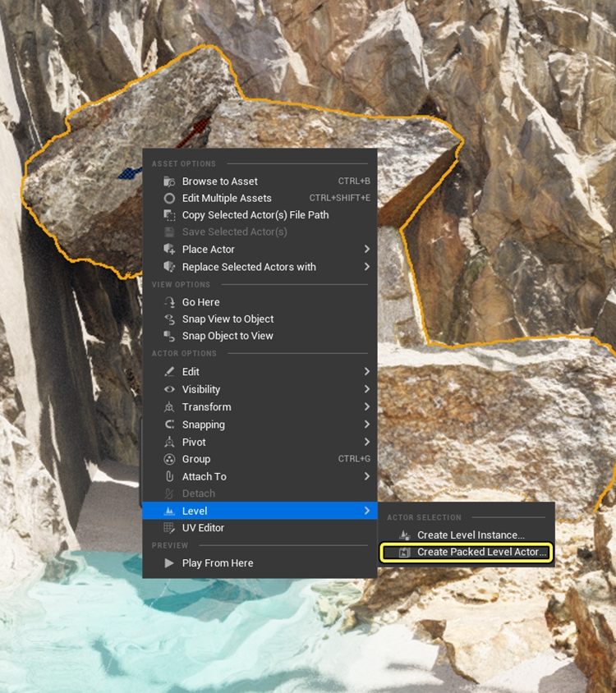
Task: Click the Create Level Instance icon
Action: point(405,535)
